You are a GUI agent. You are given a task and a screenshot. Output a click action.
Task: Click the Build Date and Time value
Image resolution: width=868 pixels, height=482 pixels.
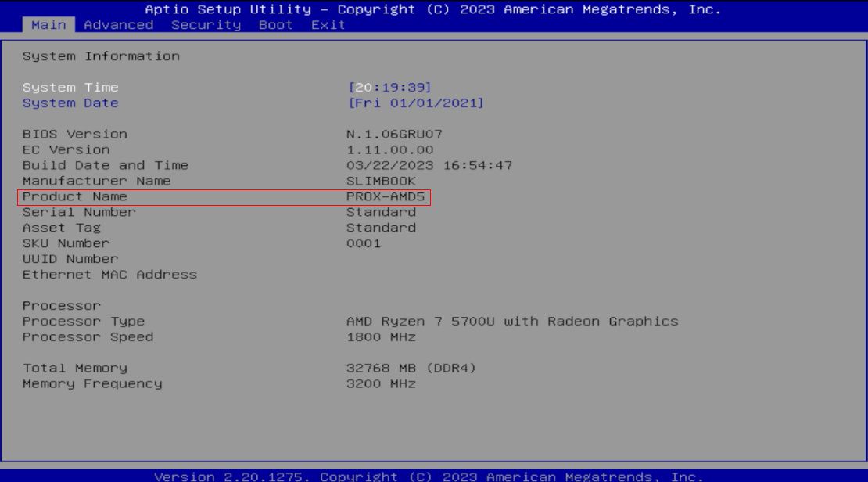(x=429, y=166)
